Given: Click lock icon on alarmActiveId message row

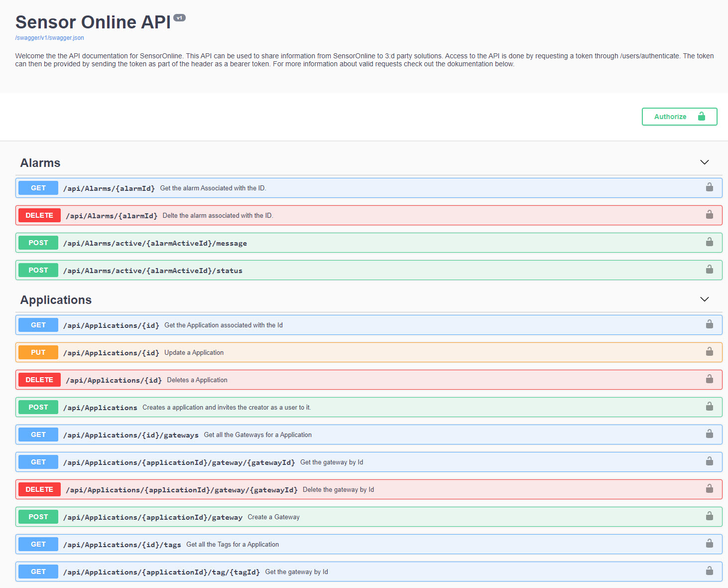Looking at the screenshot, I should click(x=709, y=242).
